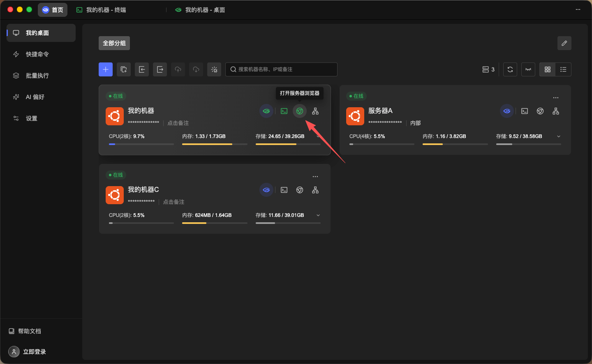Screen dimensions: 592x364
Task: Open more options menu on 服务器A card
Action: click(556, 98)
